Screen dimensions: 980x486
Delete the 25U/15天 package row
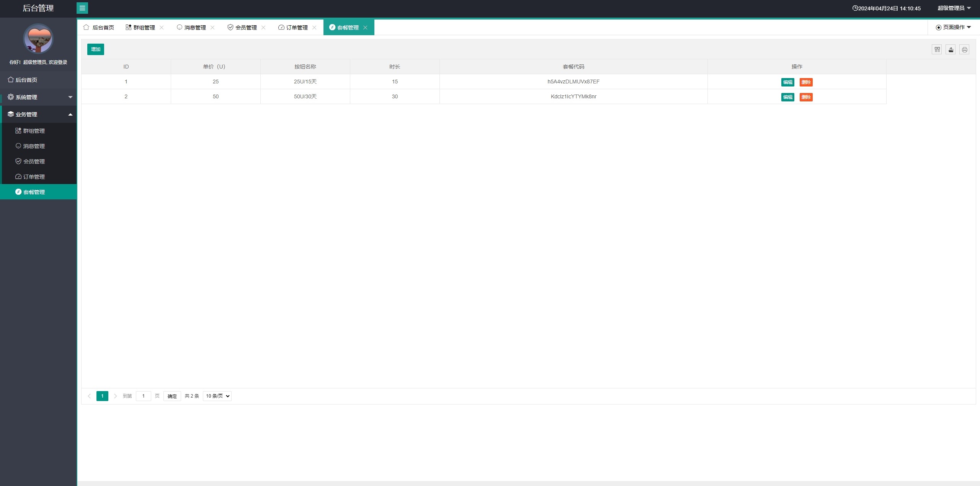pos(806,82)
